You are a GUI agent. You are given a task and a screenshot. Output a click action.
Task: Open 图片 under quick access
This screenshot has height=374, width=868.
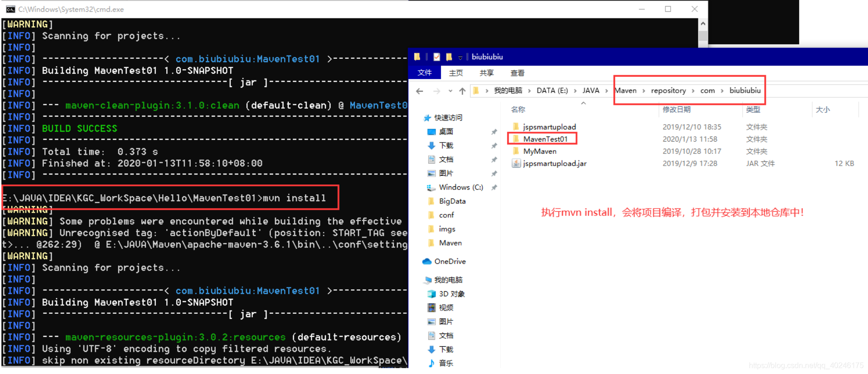pos(446,173)
